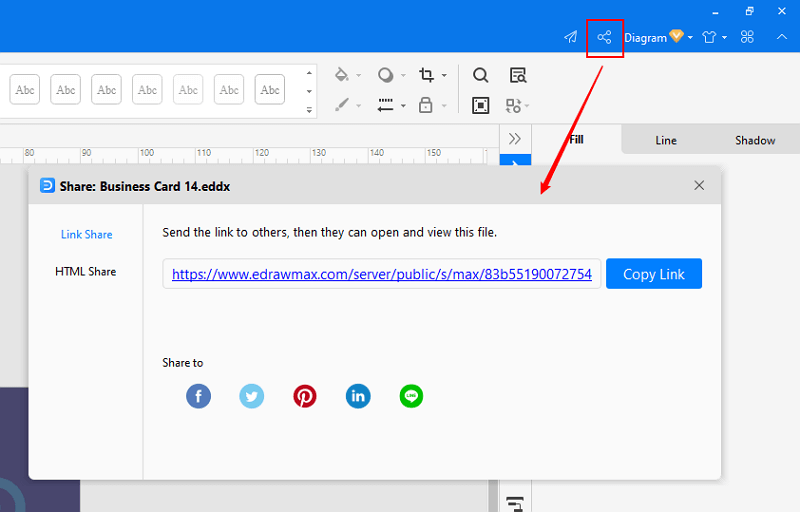Expand the Lock padlock dropdown arrow

click(444, 106)
